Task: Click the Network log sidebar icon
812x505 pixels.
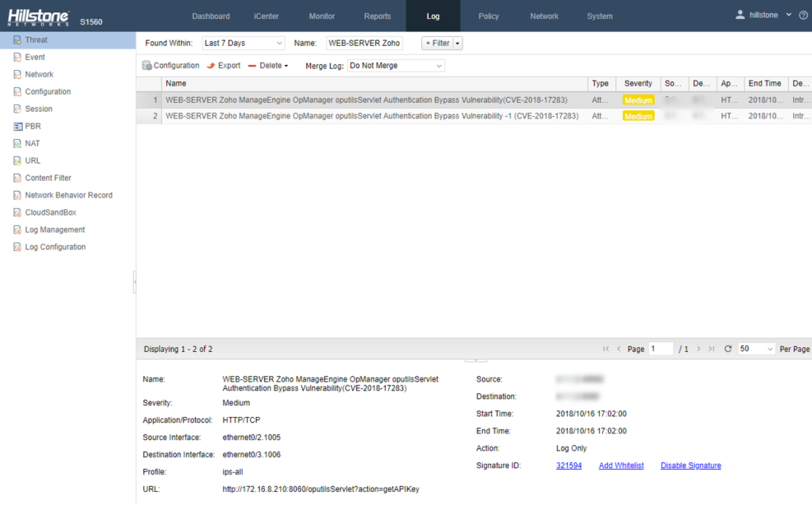Action: (x=17, y=75)
